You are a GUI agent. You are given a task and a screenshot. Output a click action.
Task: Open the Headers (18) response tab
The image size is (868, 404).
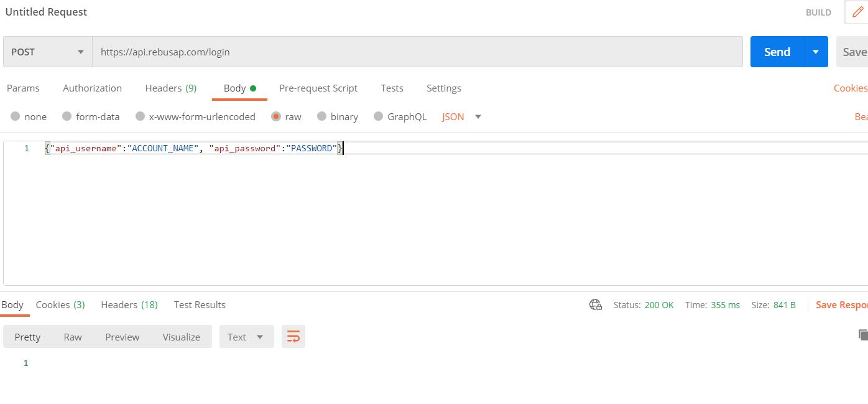(129, 304)
